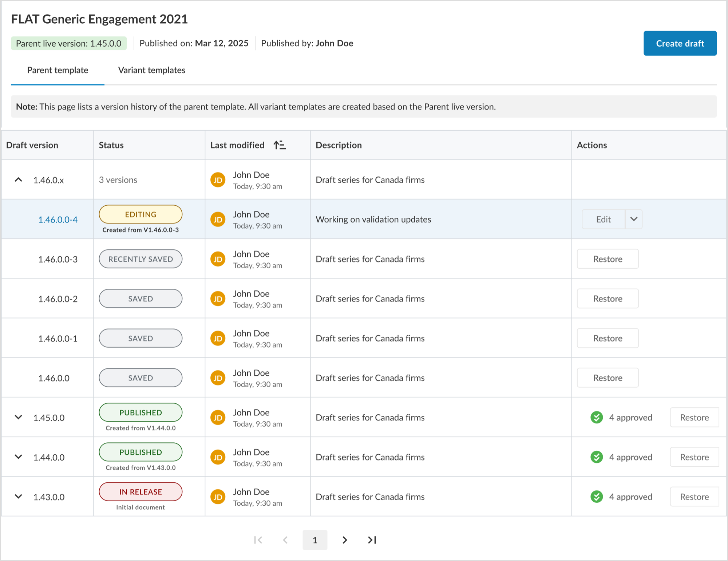Click the JD avatar in the 1.46.0.0-2 row
The height and width of the screenshot is (561, 728).
coord(218,299)
